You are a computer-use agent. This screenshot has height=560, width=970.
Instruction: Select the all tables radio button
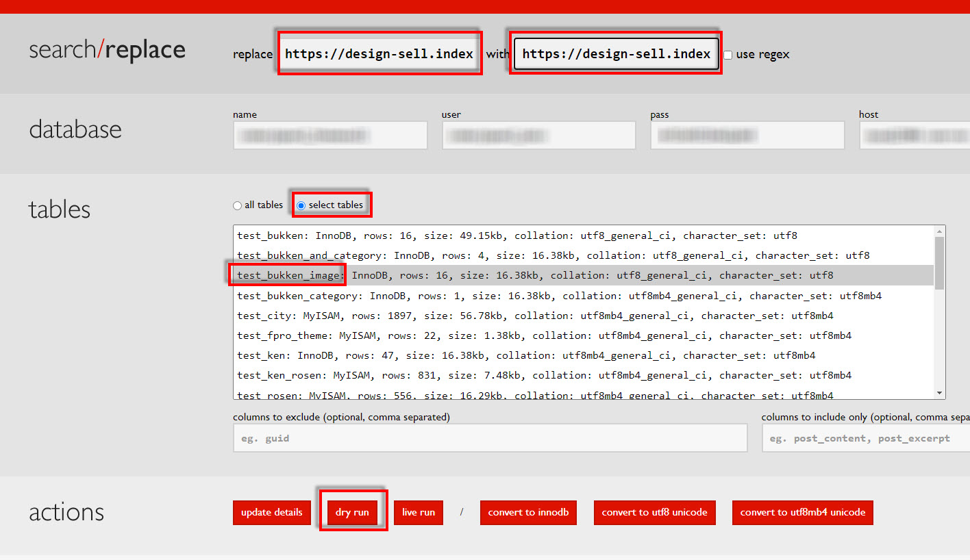click(238, 205)
